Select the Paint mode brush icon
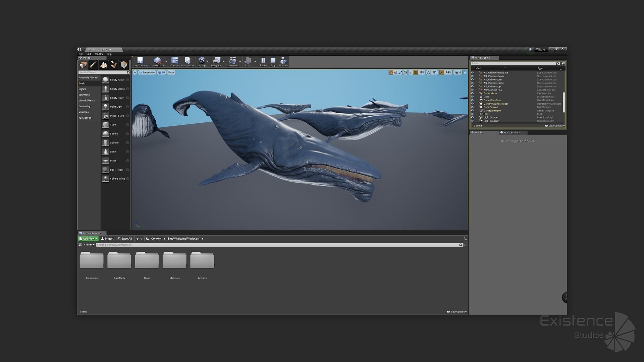This screenshot has height=362, width=644. click(x=93, y=65)
